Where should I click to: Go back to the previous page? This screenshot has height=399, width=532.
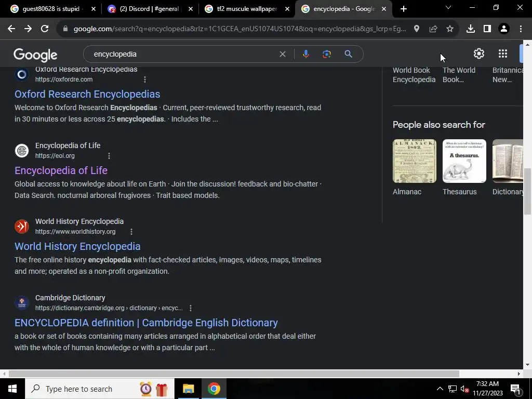click(x=11, y=29)
